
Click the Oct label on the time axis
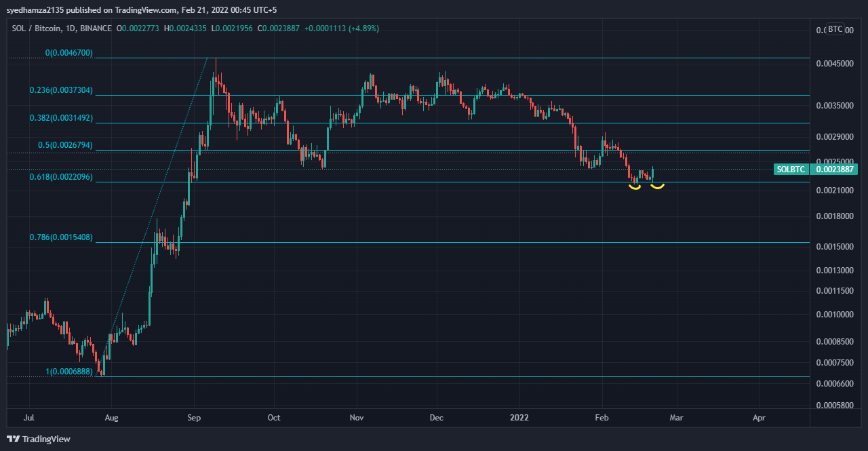pos(274,418)
